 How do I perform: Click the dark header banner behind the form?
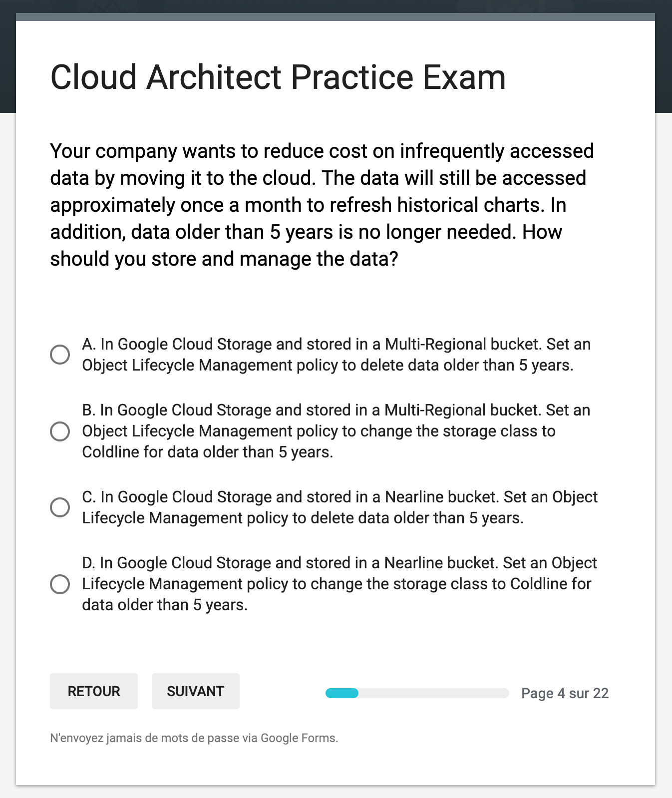pyautogui.click(x=7, y=60)
